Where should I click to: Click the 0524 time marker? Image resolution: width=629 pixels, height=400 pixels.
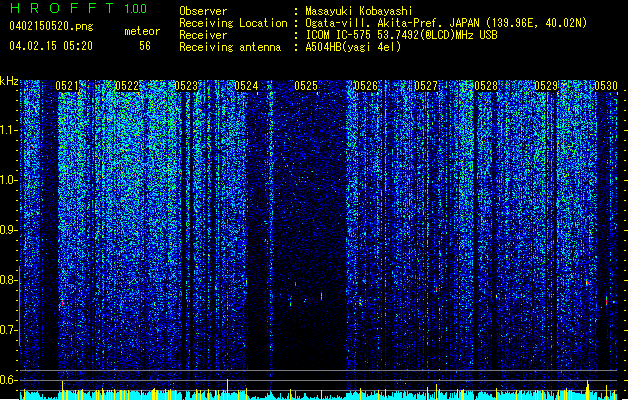click(x=246, y=86)
